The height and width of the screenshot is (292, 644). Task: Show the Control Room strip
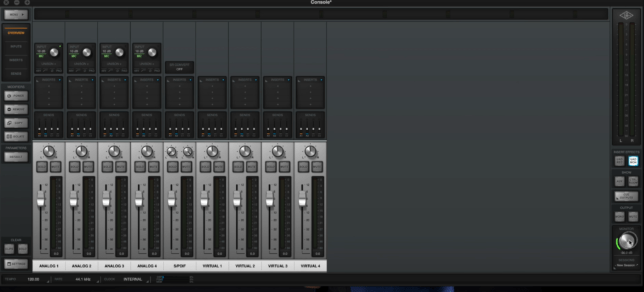[x=633, y=181]
